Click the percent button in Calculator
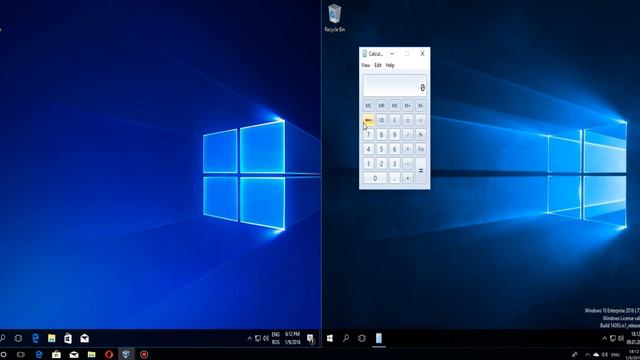The width and height of the screenshot is (640, 360). tap(420, 135)
